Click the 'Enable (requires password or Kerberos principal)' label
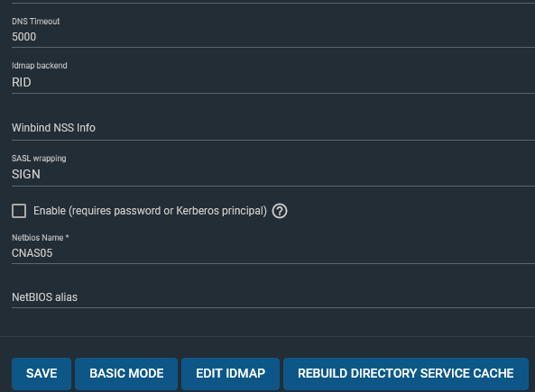The image size is (535, 392). 150,211
